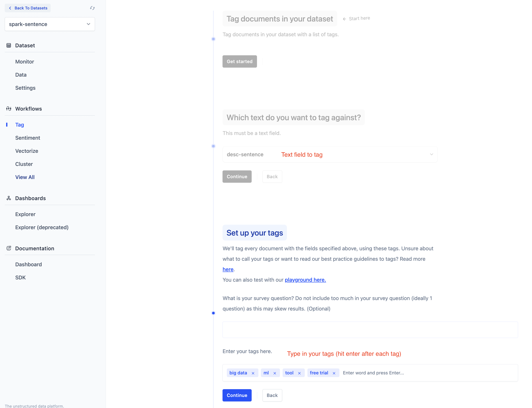This screenshot has width=532, height=408.
Task: Open the Sentiment workflow
Action: coord(27,138)
